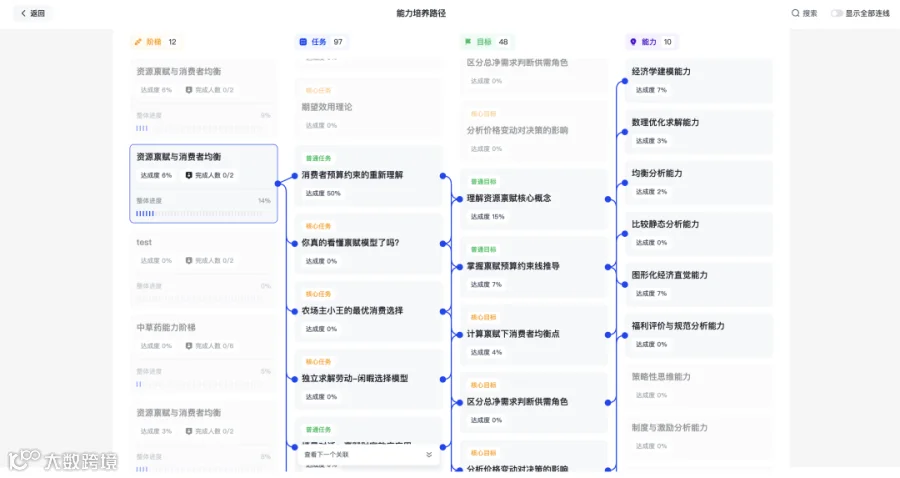Click the green flag icon beside 目标
The image size is (900, 478).
click(468, 42)
